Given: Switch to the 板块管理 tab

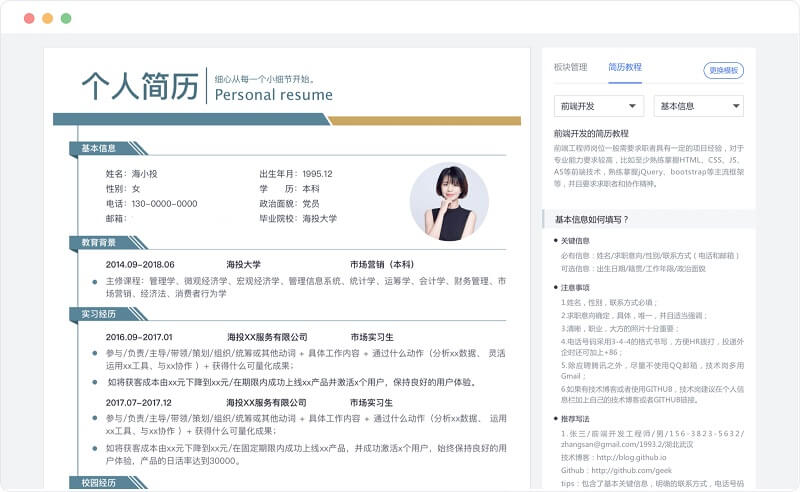Looking at the screenshot, I should [x=571, y=68].
